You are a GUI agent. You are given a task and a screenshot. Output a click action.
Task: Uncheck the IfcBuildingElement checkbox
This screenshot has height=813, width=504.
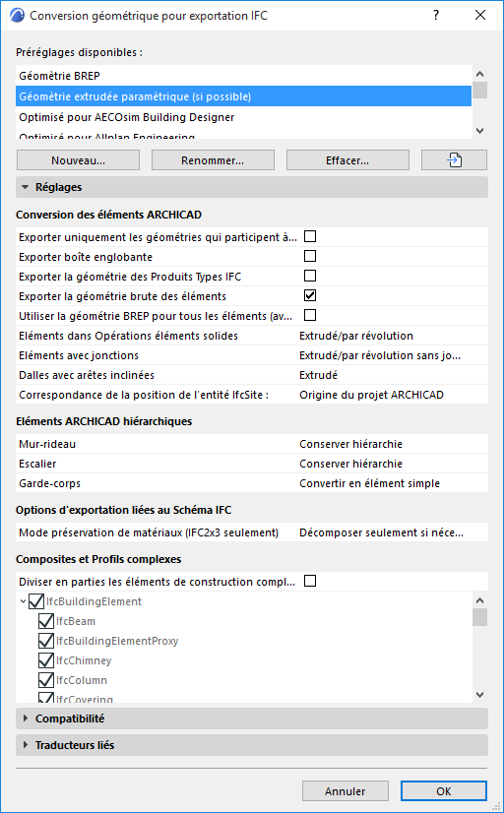coord(35,601)
